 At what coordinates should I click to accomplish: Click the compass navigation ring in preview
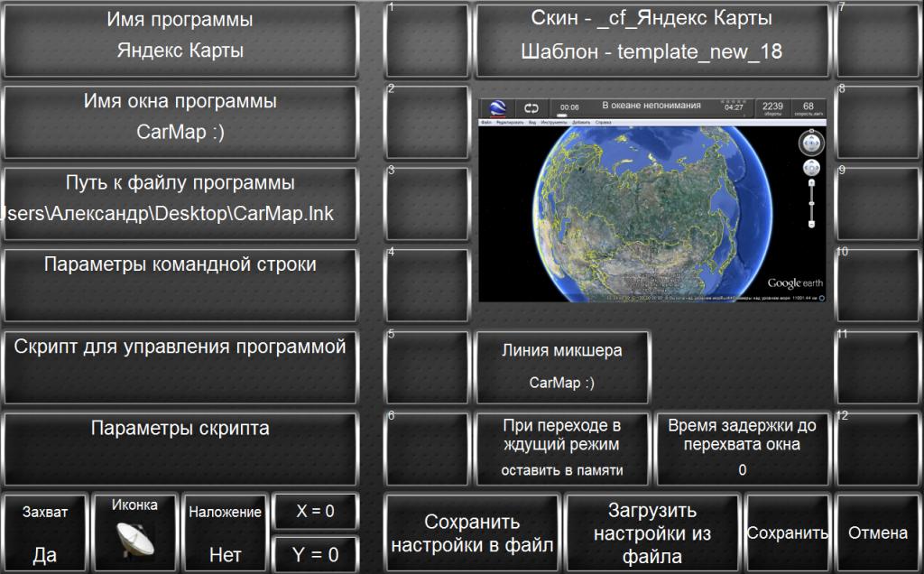(810, 143)
